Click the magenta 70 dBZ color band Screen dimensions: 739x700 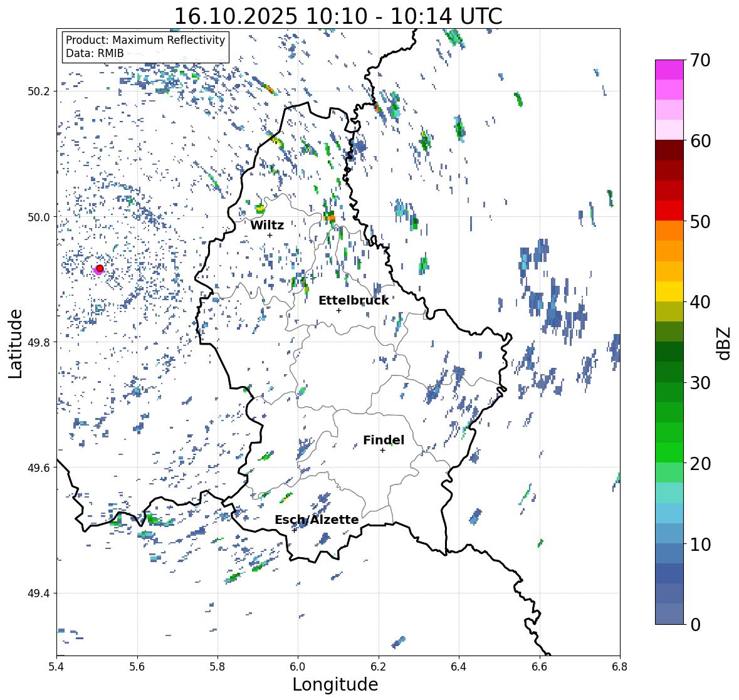tap(669, 70)
